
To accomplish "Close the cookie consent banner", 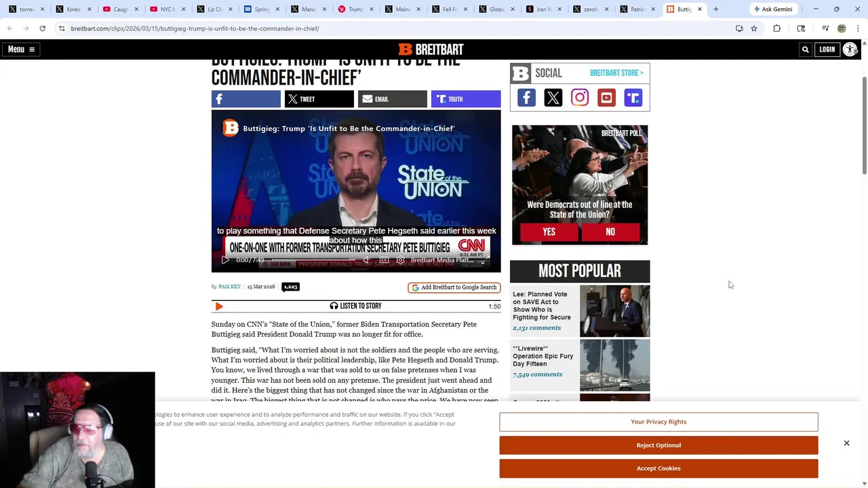I will click(846, 443).
